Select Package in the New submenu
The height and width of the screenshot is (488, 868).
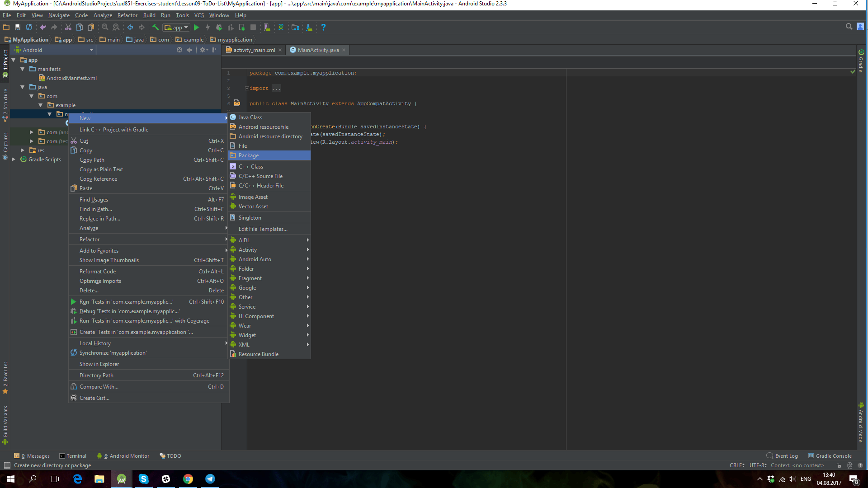[x=249, y=155]
